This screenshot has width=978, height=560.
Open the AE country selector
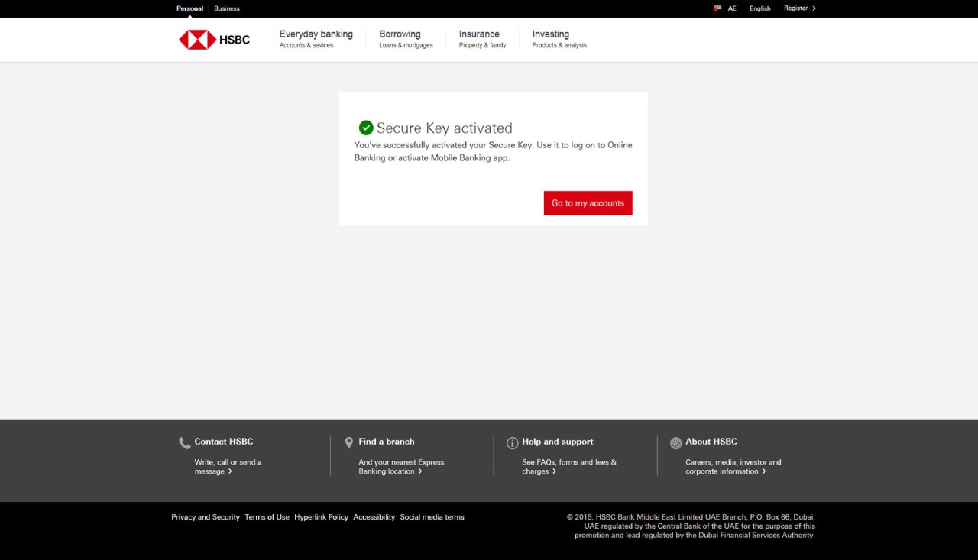[x=732, y=8]
